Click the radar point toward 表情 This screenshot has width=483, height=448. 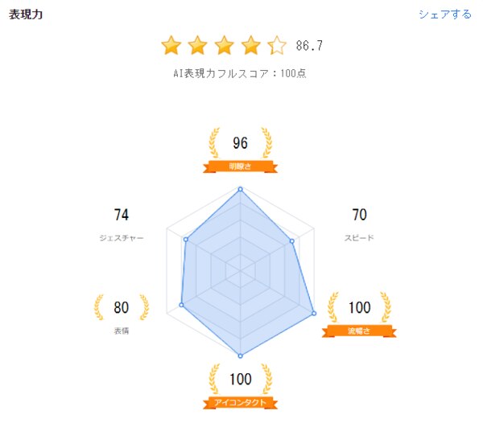(x=182, y=305)
